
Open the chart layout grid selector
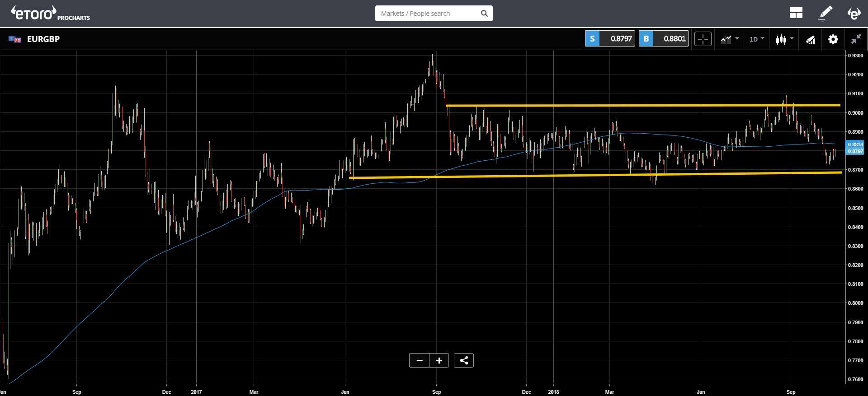tap(796, 13)
